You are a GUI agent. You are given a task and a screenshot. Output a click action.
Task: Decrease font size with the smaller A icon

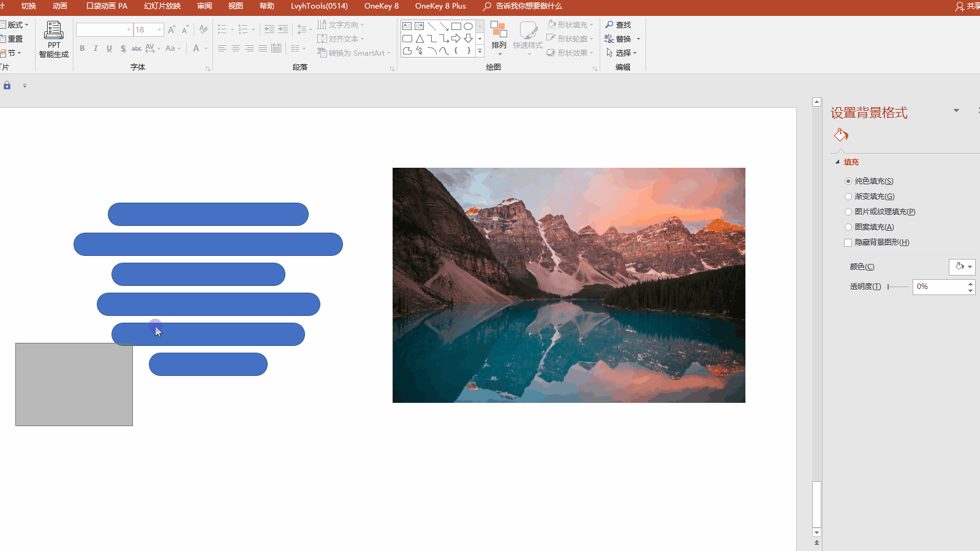[x=185, y=29]
